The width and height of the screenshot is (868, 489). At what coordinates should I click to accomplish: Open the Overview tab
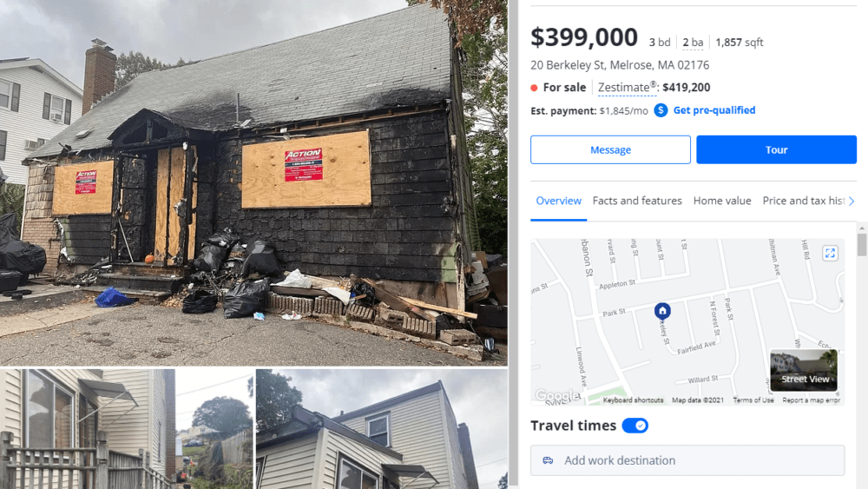click(558, 201)
